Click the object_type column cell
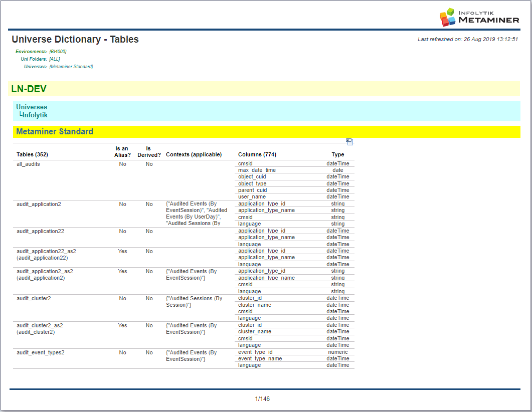The width and height of the screenshot is (532, 412). (x=252, y=183)
